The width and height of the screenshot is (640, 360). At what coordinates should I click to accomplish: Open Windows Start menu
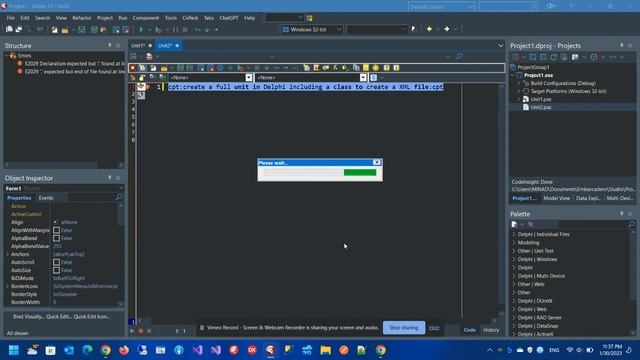pos(14,350)
